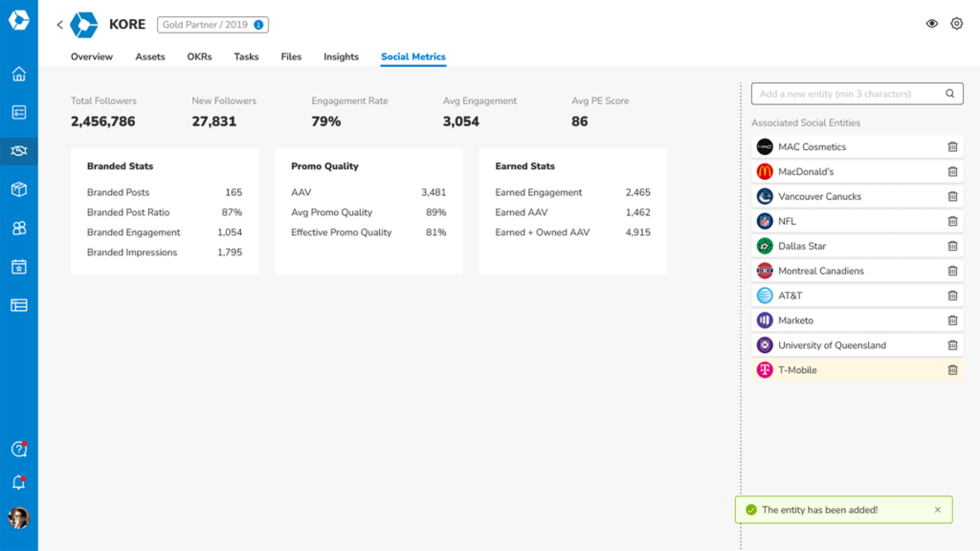Click the handshake partners sidebar icon
This screenshot has height=551, width=980.
pyautogui.click(x=18, y=151)
